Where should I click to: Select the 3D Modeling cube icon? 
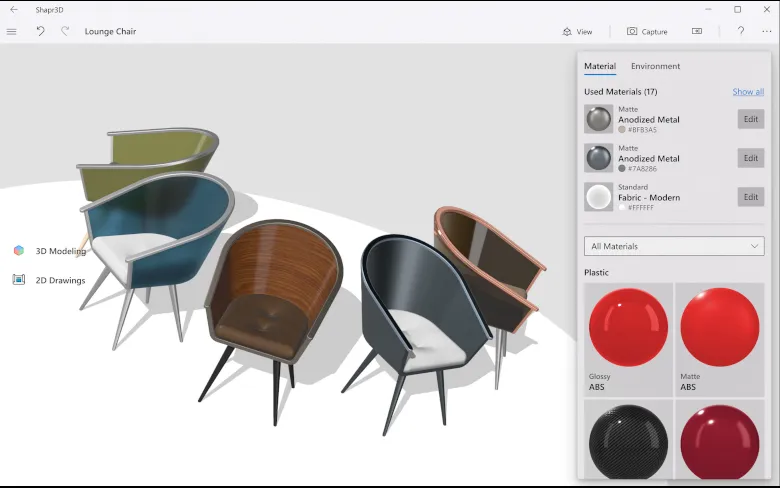pyautogui.click(x=19, y=250)
